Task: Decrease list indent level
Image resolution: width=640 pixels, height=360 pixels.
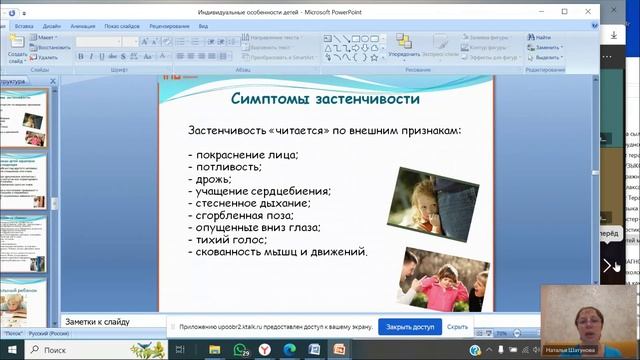Action: pyautogui.click(x=211, y=42)
